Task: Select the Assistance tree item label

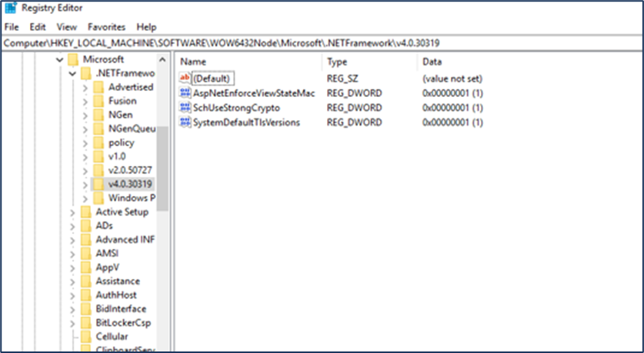Action: coord(118,281)
